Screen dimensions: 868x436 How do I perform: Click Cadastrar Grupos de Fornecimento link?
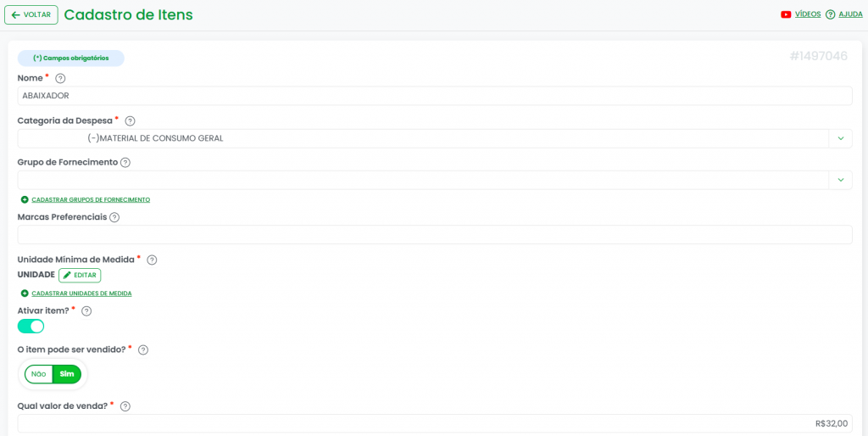(90, 199)
